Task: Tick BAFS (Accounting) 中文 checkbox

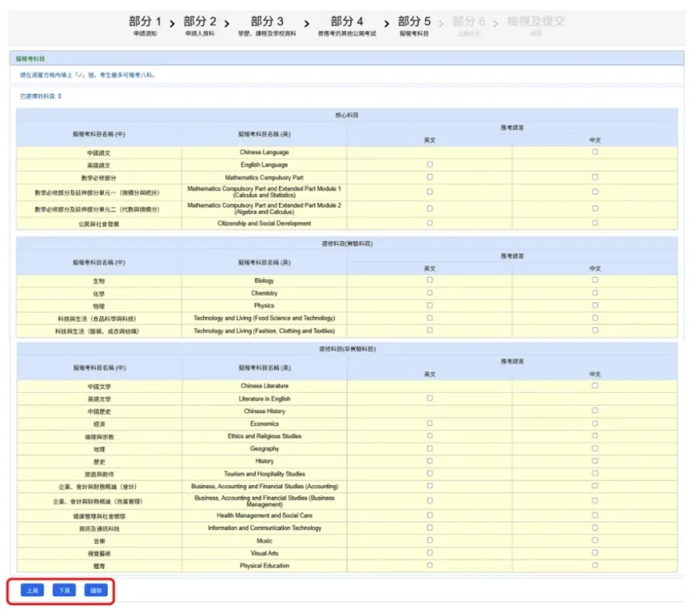Action: (595, 485)
